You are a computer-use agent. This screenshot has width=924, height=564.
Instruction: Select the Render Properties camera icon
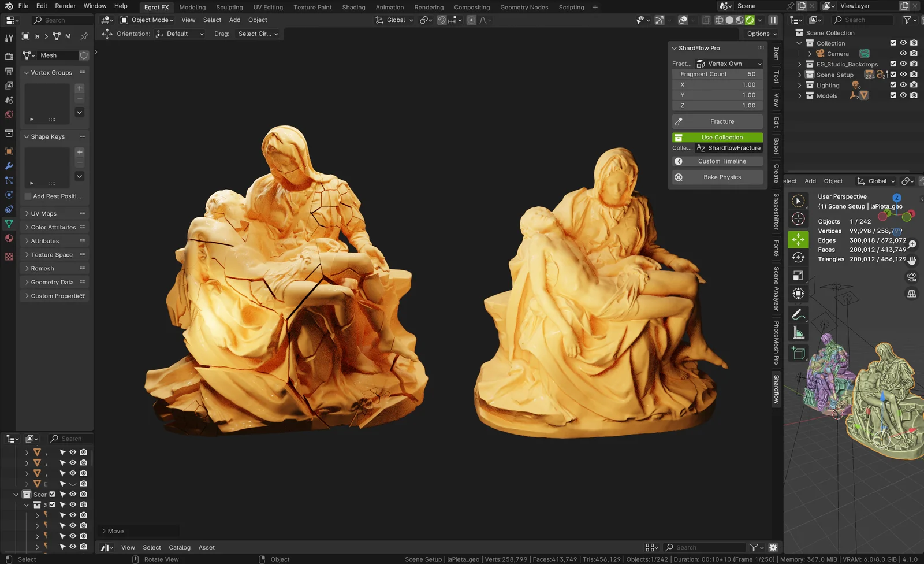[x=9, y=57]
